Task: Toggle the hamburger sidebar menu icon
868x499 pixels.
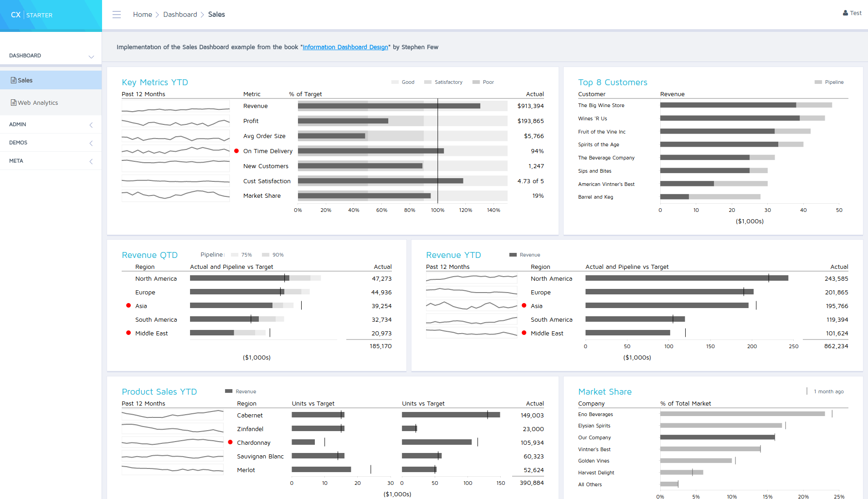Action: 117,15
